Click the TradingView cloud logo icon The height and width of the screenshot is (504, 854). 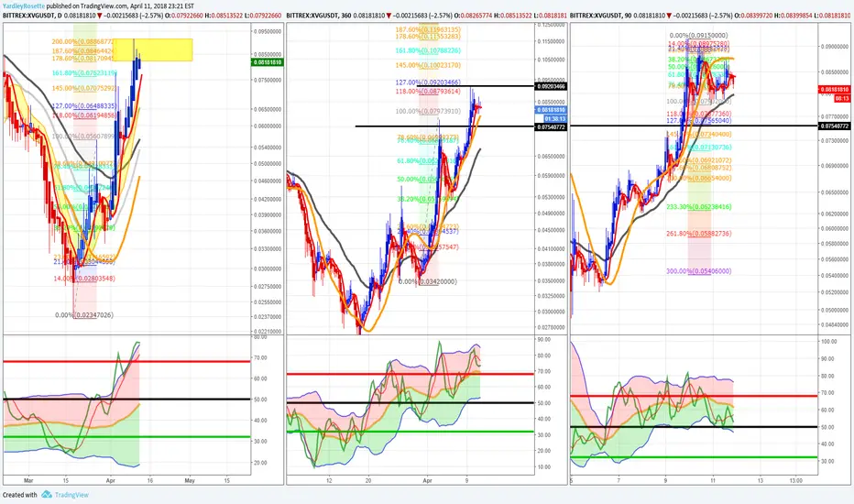coord(47,494)
